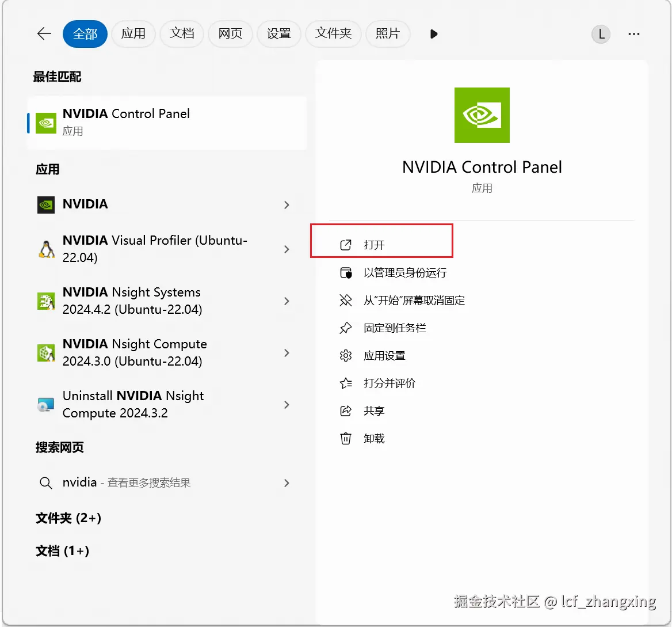Image resolution: width=672 pixels, height=627 pixels.
Task: Click the NVIDIA Control Panel green list icon
Action: 46,123
